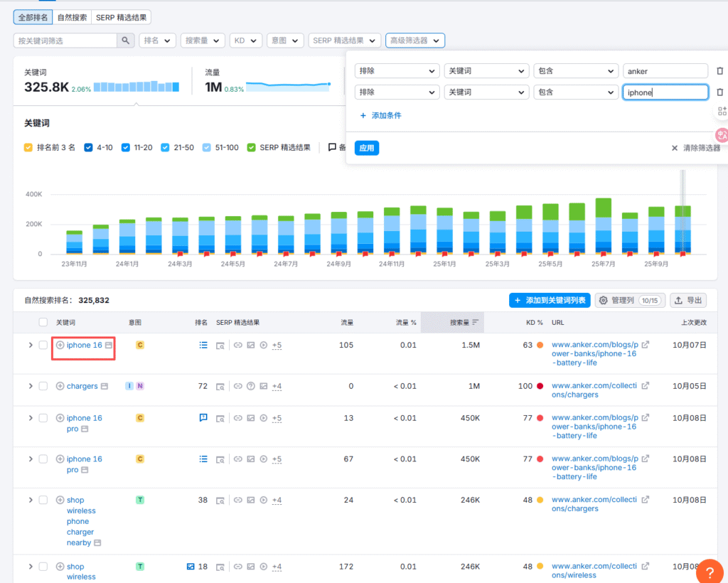The image size is (728, 583).
Task: Expand the chargers keyword row
Action: click(x=30, y=386)
